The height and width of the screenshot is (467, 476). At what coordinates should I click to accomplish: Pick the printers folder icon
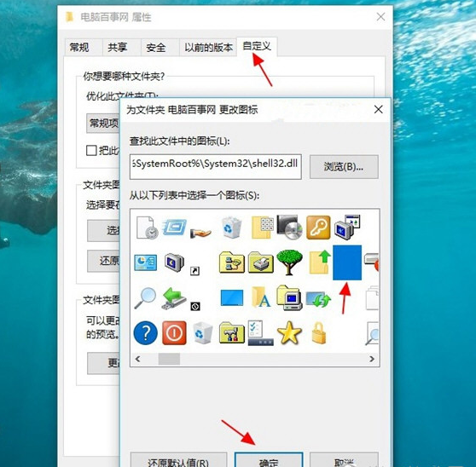261,262
